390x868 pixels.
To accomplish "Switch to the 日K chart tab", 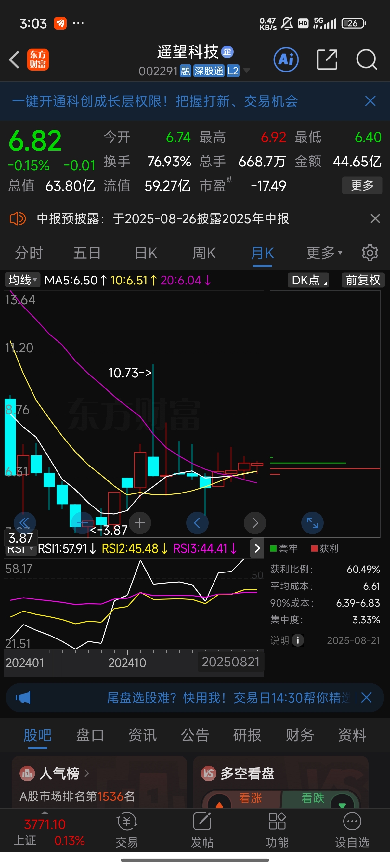I will click(146, 253).
